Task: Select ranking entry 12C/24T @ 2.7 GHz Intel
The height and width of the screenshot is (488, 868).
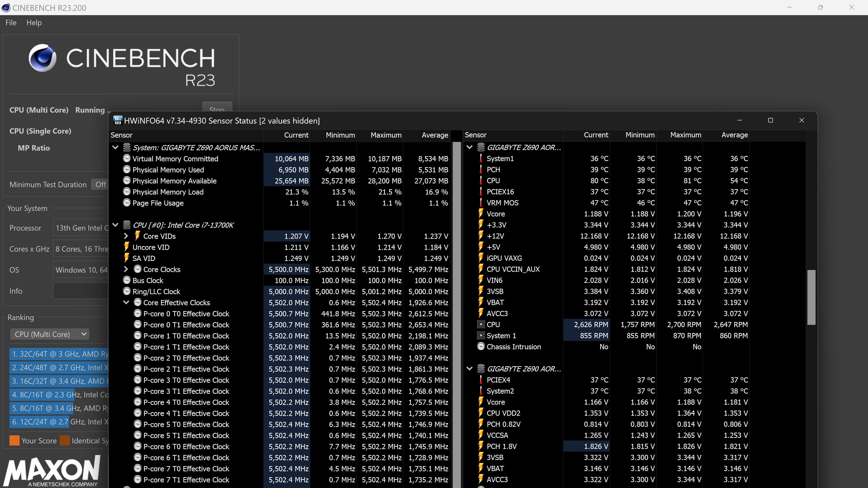Action: coord(59,422)
